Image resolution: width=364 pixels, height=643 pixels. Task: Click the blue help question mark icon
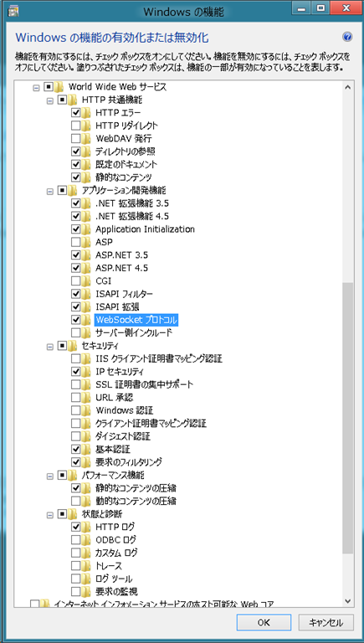pyautogui.click(x=347, y=38)
